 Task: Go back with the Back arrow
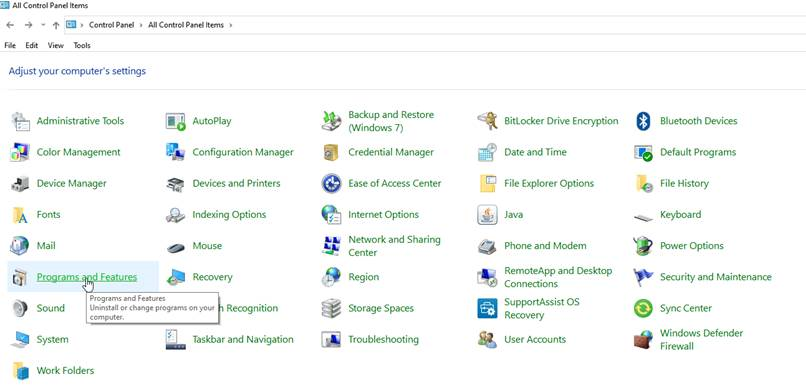[10, 25]
